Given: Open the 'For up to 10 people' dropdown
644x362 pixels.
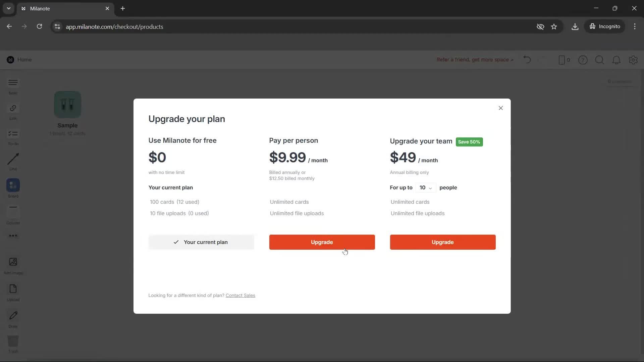Looking at the screenshot, I should click(x=425, y=188).
